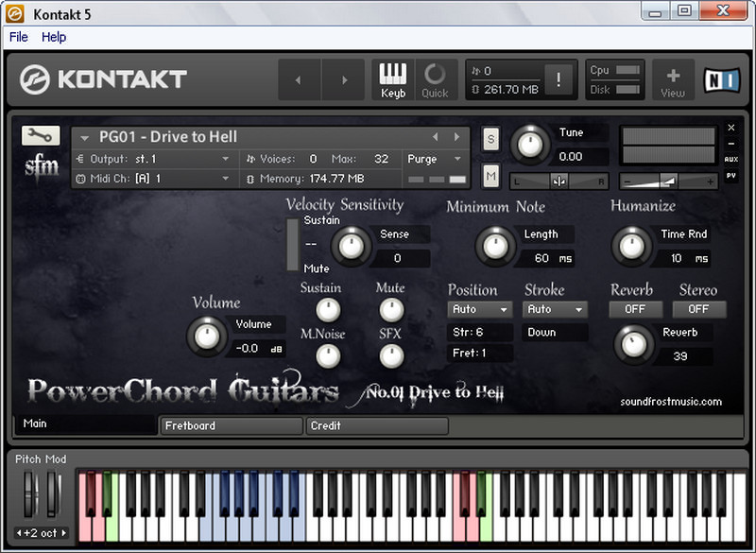Toggle the M mute button
This screenshot has height=553, width=756.
click(490, 175)
